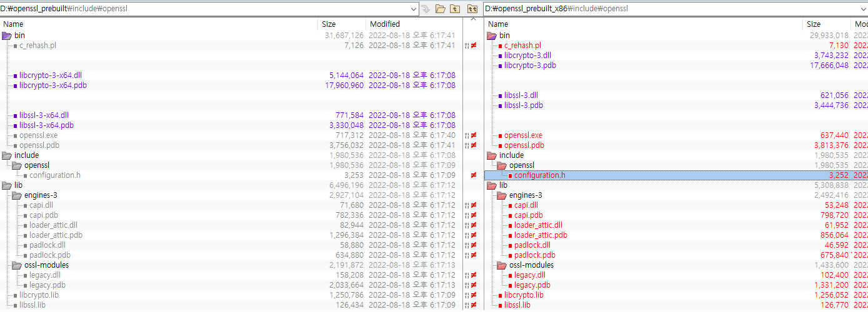
Task: Select highlighted configuration.h in right pane
Action: click(x=540, y=175)
